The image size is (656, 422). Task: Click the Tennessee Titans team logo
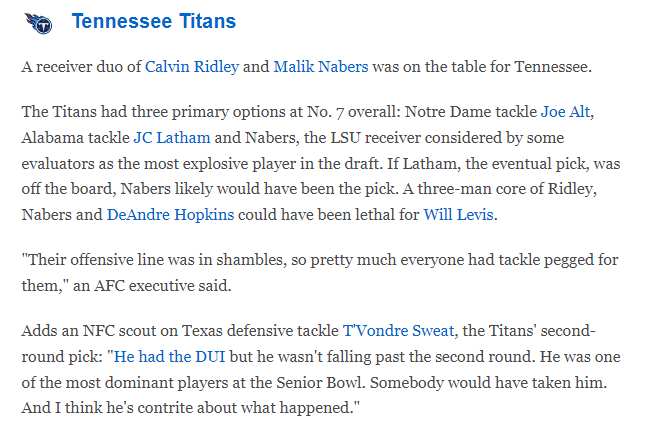tap(37, 22)
